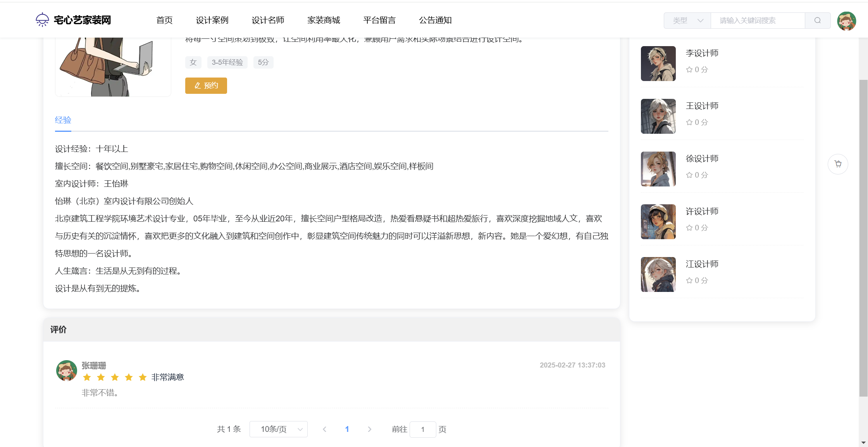
Task: Click the fifth star in 张珊珊's review
Action: 143,377
